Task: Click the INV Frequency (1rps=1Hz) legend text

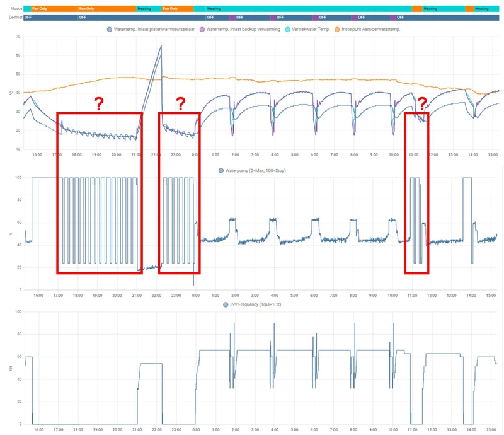Action: coord(256,304)
